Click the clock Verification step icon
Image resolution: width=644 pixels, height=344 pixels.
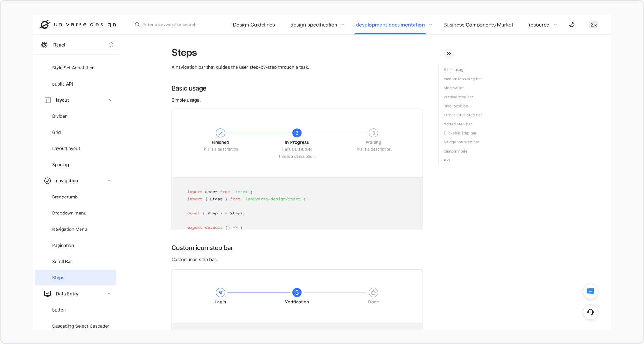[x=297, y=292]
